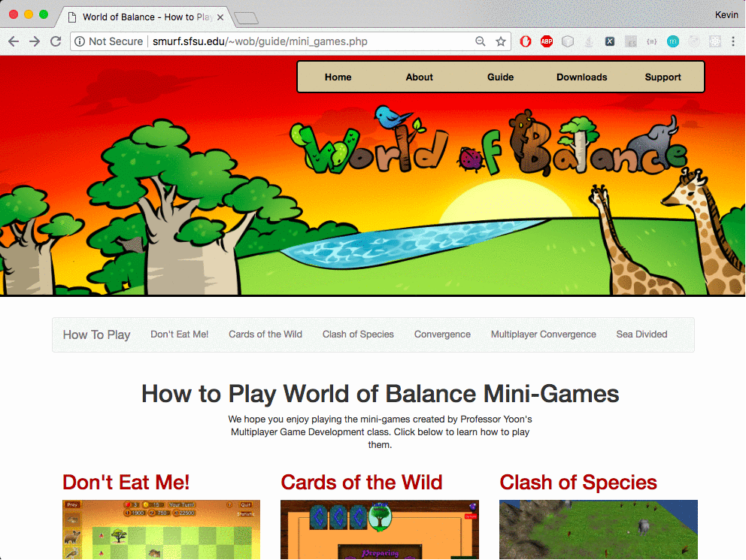Click the browser back arrow
The height and width of the screenshot is (560, 746).
coord(14,41)
